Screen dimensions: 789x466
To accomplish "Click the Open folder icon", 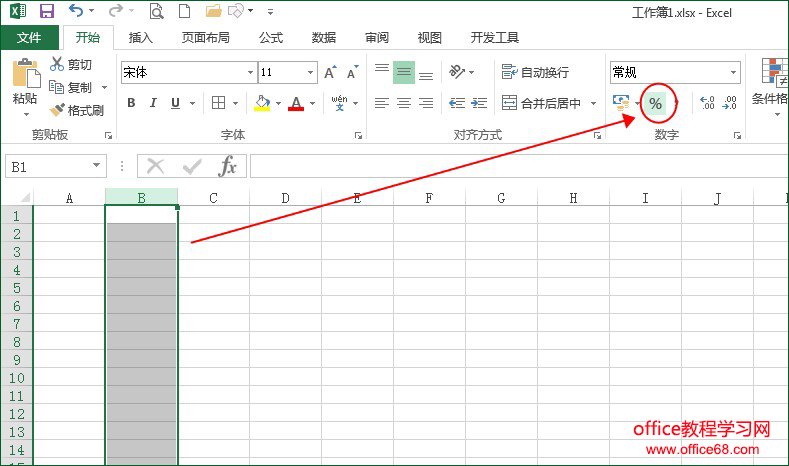I will pos(213,11).
